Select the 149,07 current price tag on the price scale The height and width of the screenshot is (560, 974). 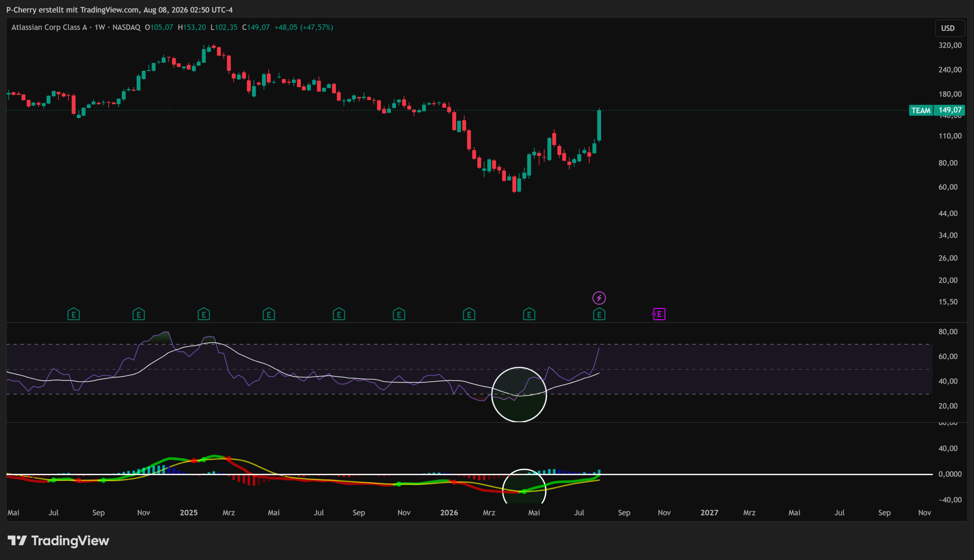pos(950,110)
